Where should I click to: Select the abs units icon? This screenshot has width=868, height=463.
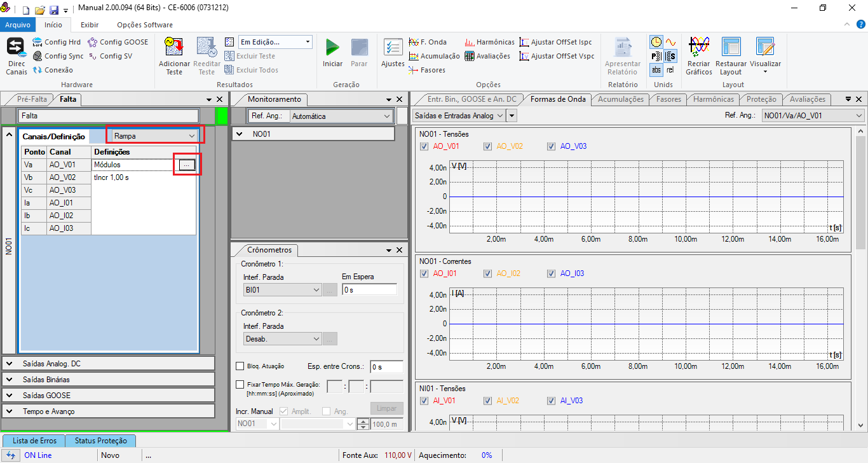[x=656, y=70]
